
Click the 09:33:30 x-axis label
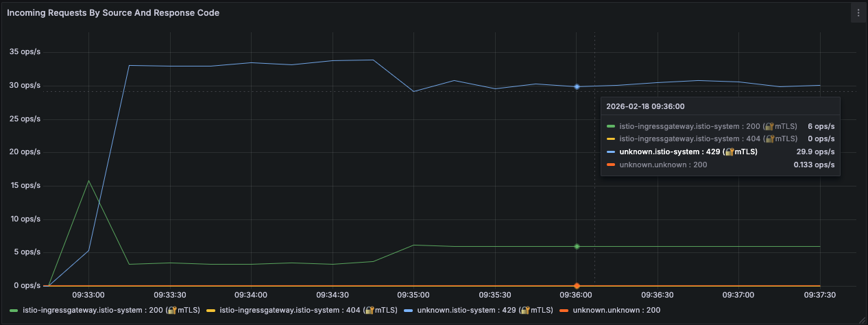coord(170,295)
